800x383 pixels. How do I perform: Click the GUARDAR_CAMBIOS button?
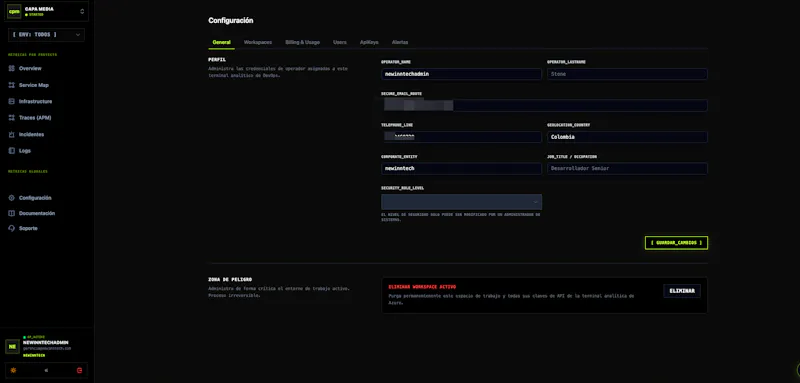[676, 243]
